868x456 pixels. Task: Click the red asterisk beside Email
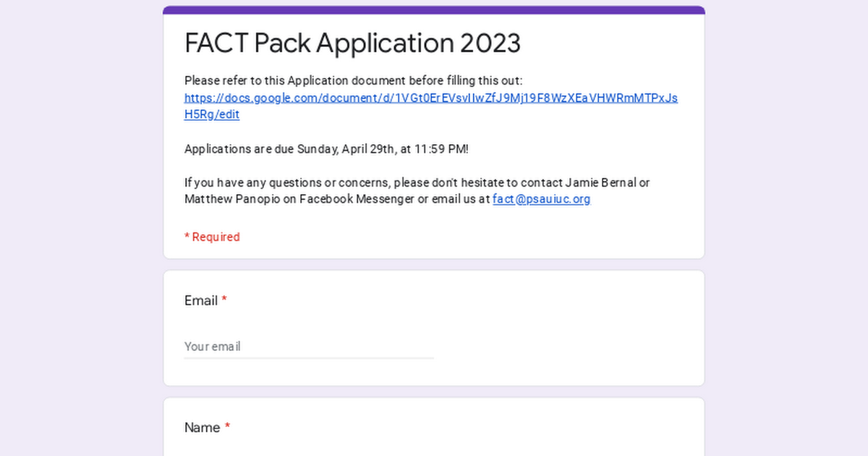tap(224, 300)
